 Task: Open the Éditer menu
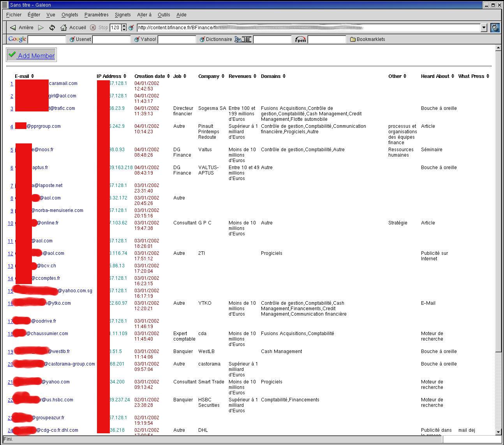point(34,15)
